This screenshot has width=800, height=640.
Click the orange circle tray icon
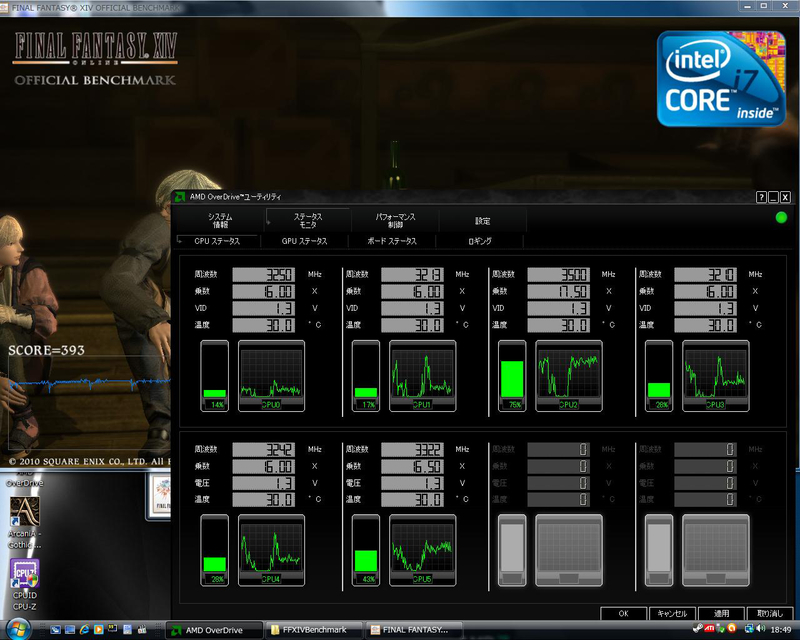coord(732,629)
